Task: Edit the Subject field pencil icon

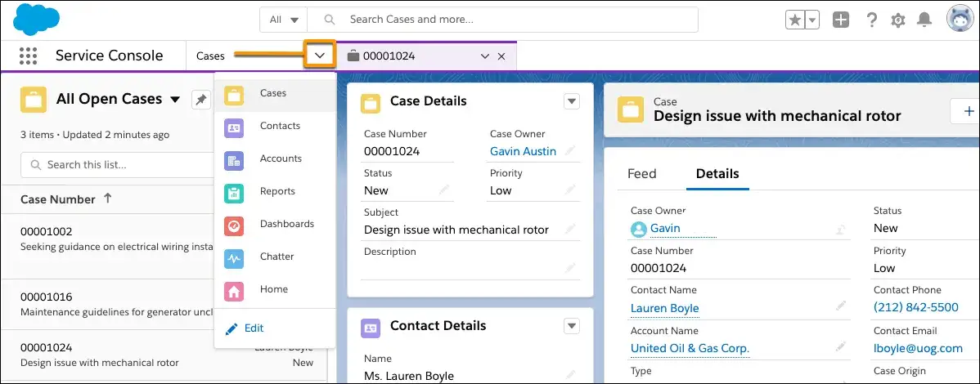Action: coord(570,230)
